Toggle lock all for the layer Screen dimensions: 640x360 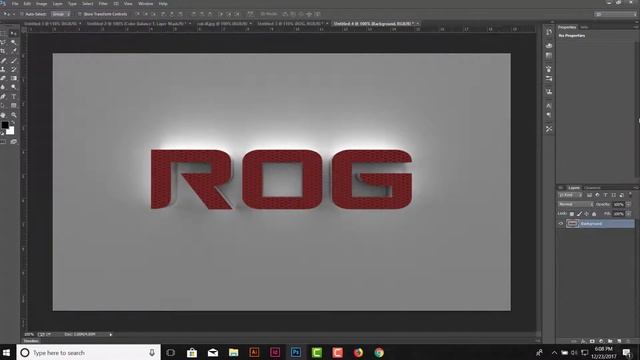(594, 213)
